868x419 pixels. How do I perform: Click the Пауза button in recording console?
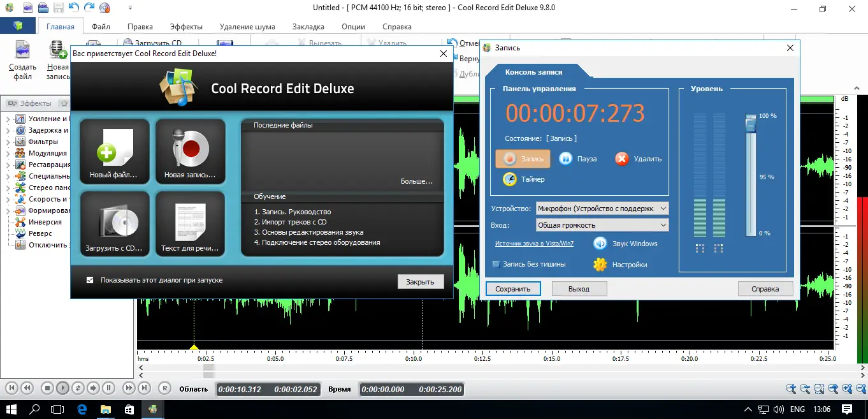(x=577, y=159)
